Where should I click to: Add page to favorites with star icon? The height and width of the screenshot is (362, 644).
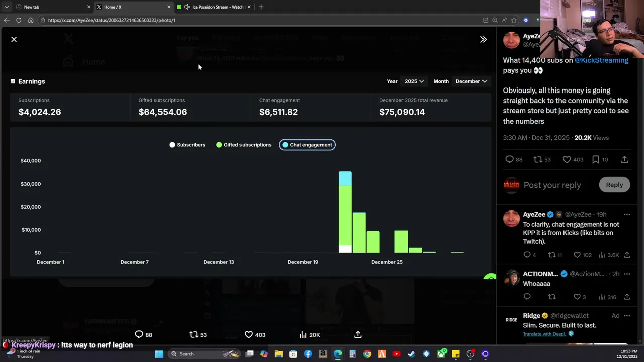514,20
